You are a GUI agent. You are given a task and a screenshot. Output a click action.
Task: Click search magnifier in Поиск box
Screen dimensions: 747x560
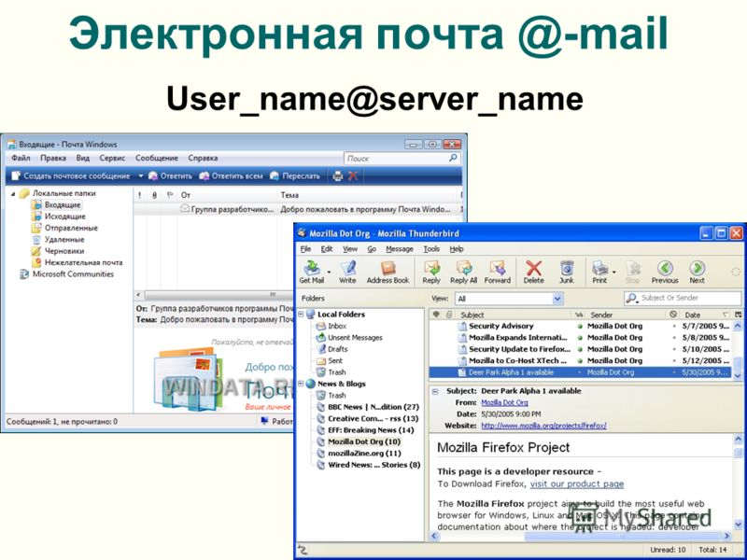453,158
